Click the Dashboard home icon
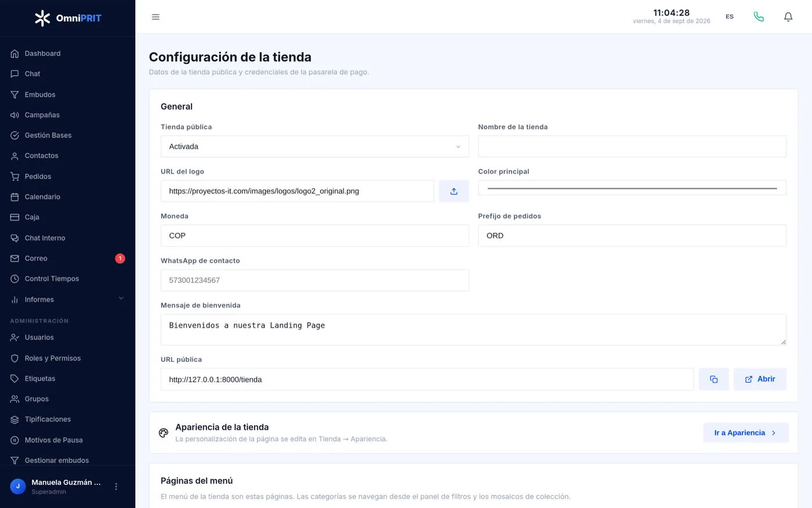812x508 pixels. tap(15, 53)
